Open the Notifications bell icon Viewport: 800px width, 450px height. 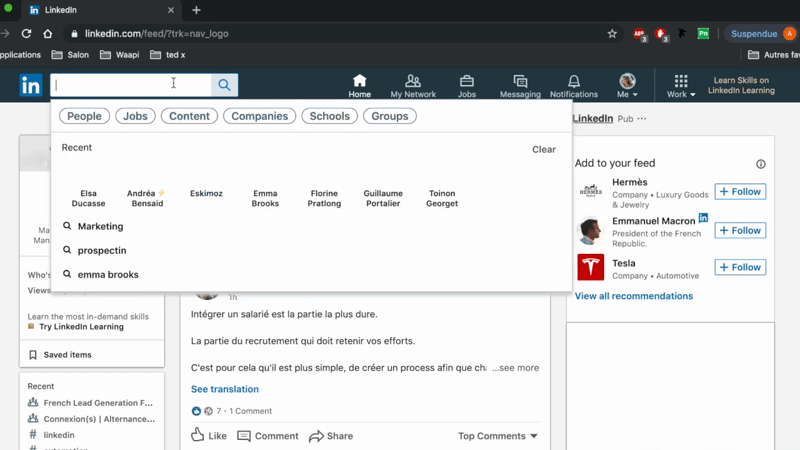tap(573, 86)
